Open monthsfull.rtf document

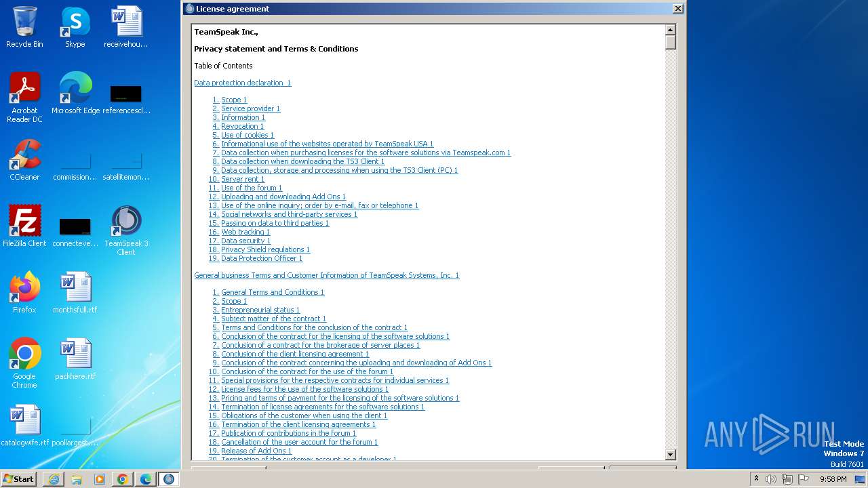tap(75, 293)
